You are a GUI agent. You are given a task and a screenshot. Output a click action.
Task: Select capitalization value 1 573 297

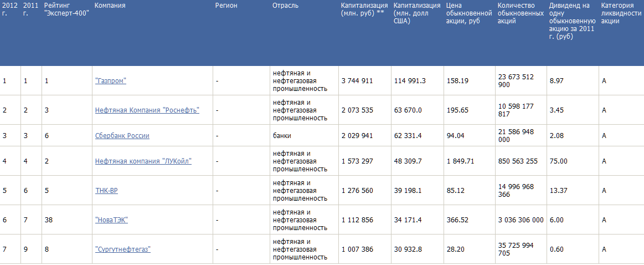pos(357,161)
